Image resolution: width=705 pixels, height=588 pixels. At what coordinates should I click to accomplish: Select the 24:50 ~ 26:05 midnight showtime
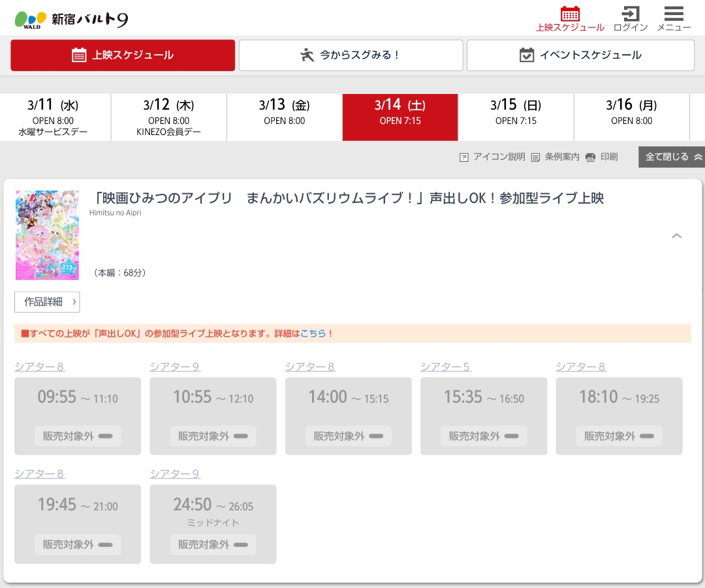213,524
